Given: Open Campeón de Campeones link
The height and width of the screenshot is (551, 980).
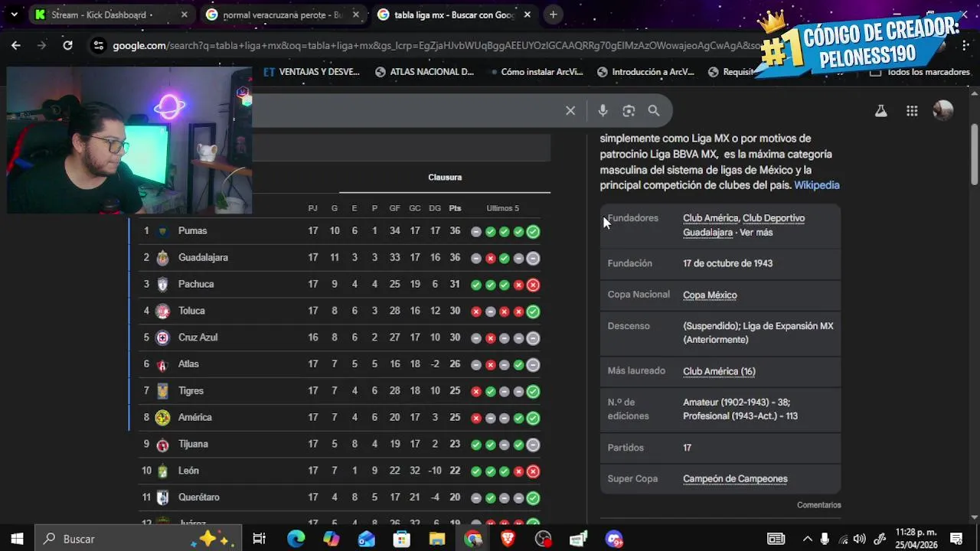Looking at the screenshot, I should point(735,479).
